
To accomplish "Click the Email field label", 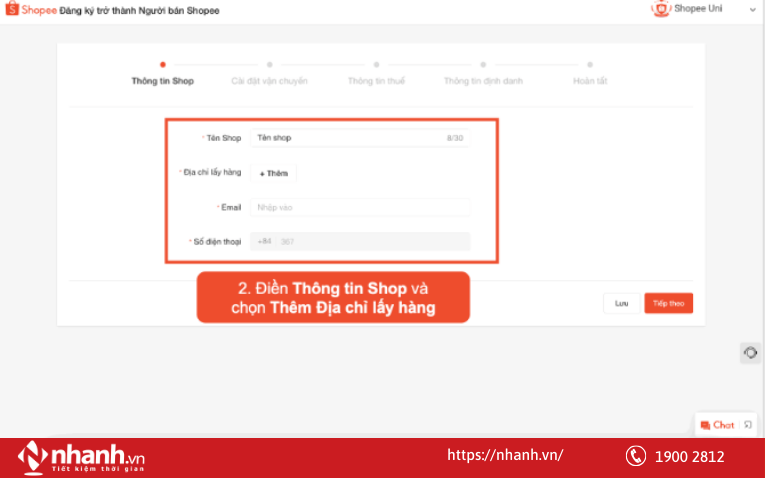I will [229, 207].
